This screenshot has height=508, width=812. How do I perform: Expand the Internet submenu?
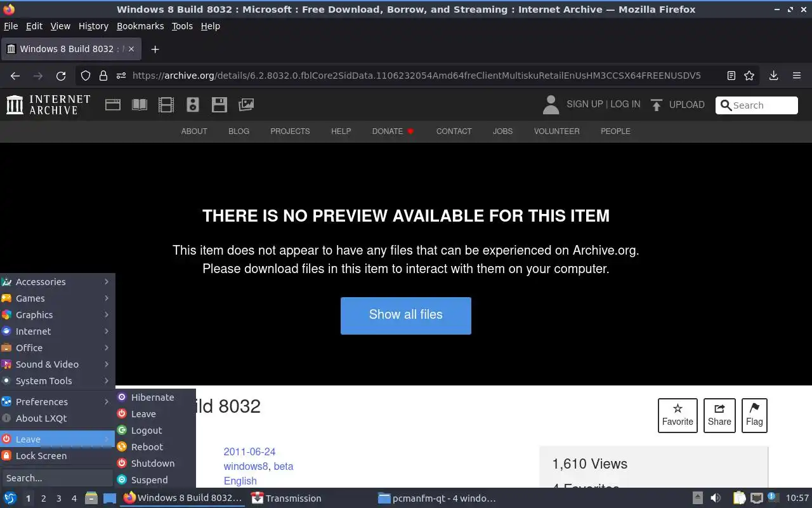[57, 331]
